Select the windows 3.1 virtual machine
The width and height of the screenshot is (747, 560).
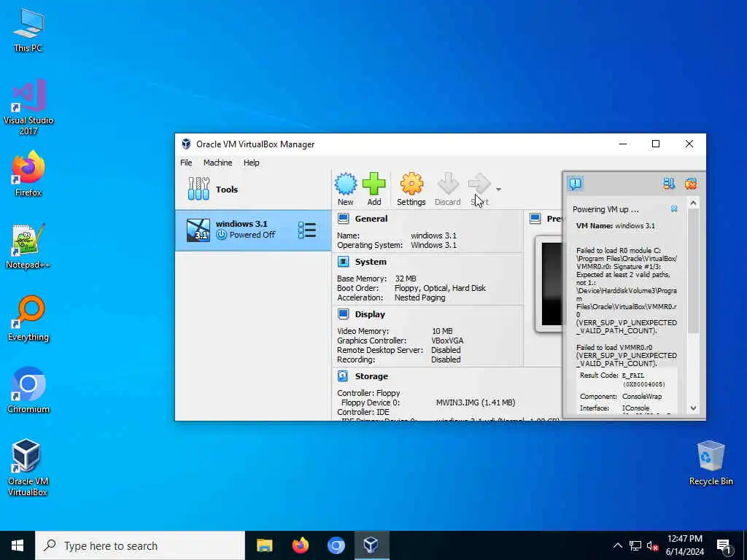coord(252,230)
